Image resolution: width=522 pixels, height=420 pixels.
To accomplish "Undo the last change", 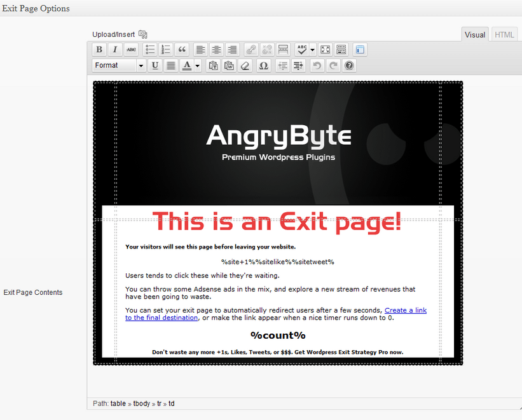I will (317, 65).
